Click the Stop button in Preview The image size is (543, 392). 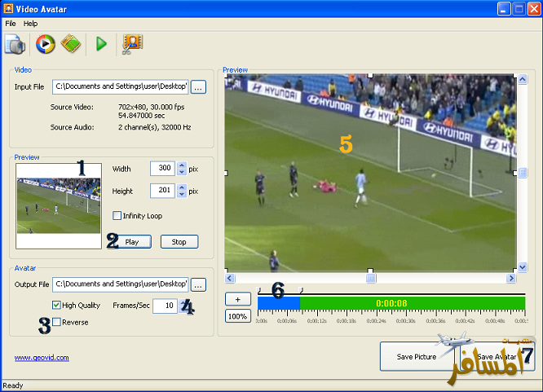[179, 242]
